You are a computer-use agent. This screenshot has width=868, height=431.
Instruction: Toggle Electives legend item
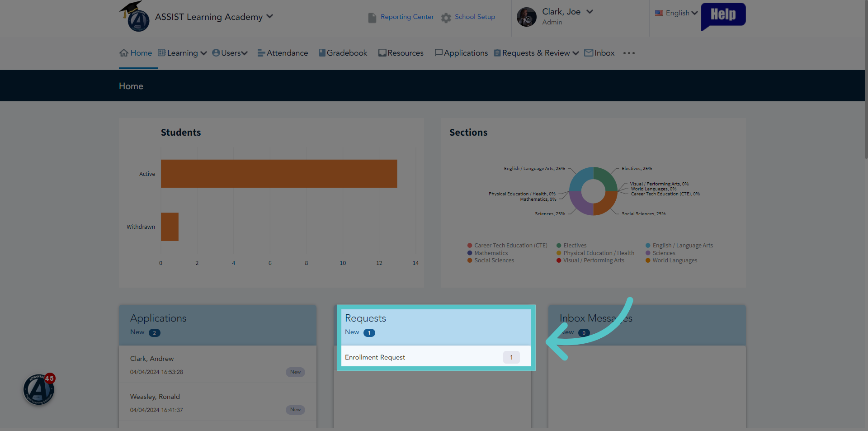(571, 246)
